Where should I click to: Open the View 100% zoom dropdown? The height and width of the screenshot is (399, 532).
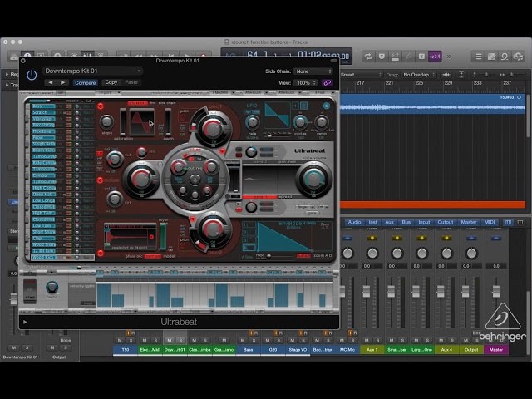click(305, 83)
